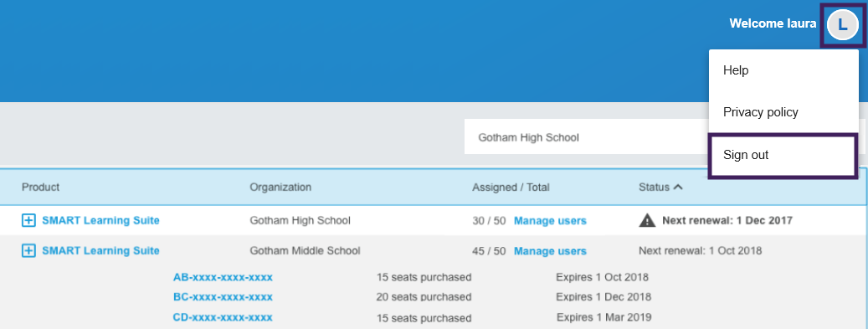Viewport: 868px width, 329px height.
Task: Open Manage users for Gotham Middle School
Action: pyautogui.click(x=550, y=251)
